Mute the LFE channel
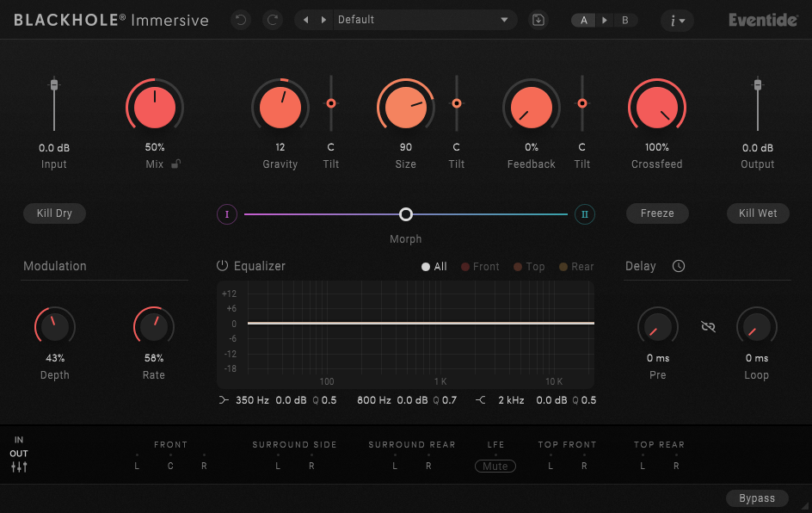 495,466
